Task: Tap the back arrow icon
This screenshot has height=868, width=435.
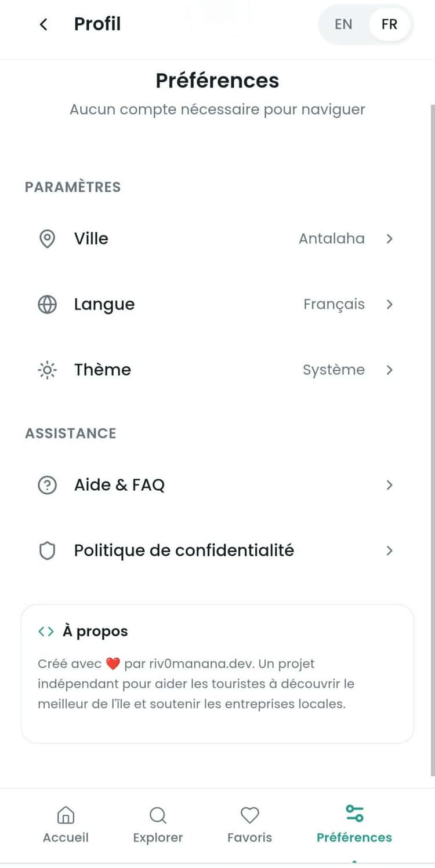Action: coord(43,24)
